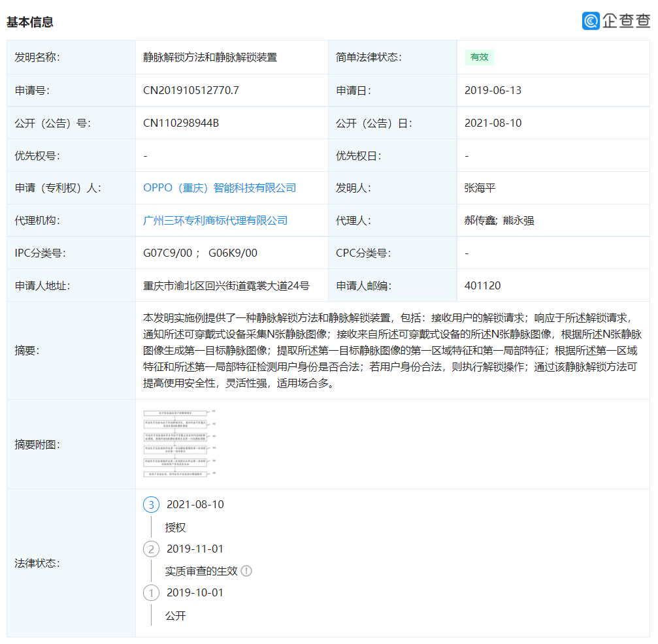Screen dimensions: 658x644
Task: Click the 基本信息 section heading
Action: point(30,22)
